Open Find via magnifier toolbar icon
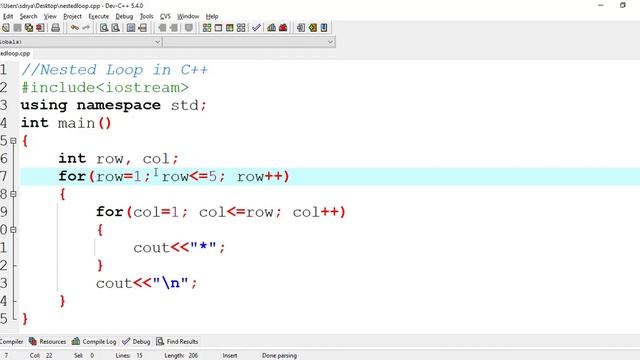This screenshot has width=640, height=360. pos(104,28)
